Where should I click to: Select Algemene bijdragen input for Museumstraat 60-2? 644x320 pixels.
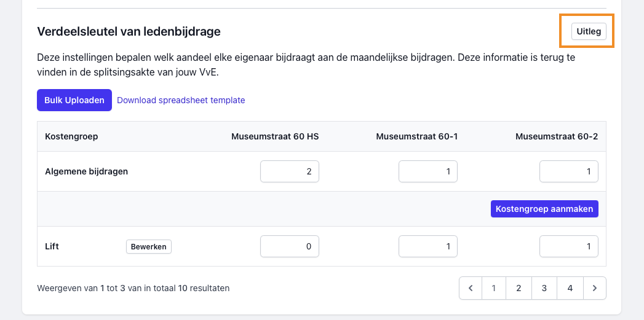click(569, 171)
